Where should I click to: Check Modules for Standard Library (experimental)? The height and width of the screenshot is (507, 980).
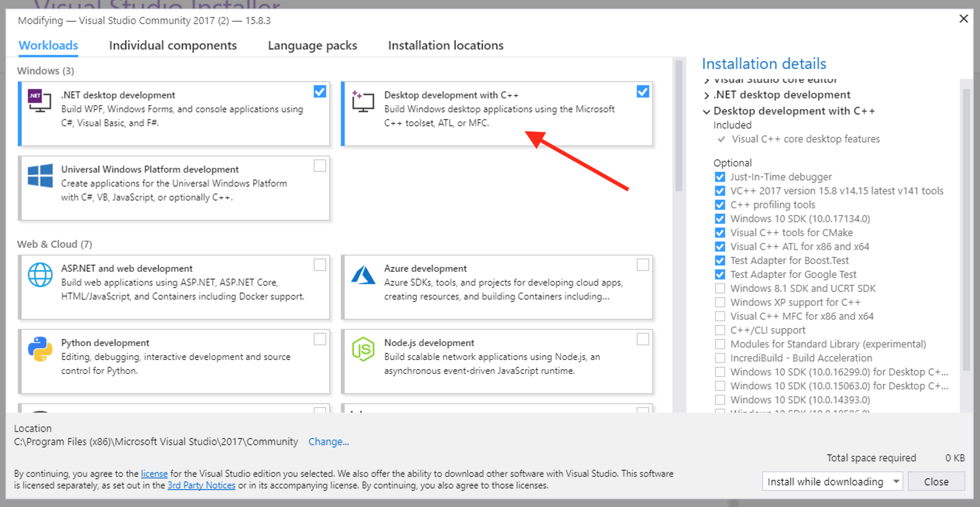coord(720,344)
